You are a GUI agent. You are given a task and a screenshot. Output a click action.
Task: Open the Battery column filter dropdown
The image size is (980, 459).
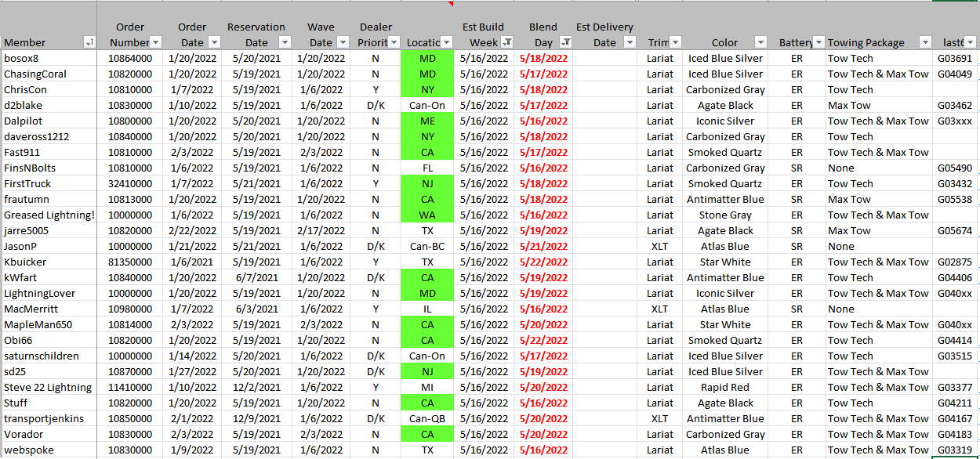tap(818, 42)
